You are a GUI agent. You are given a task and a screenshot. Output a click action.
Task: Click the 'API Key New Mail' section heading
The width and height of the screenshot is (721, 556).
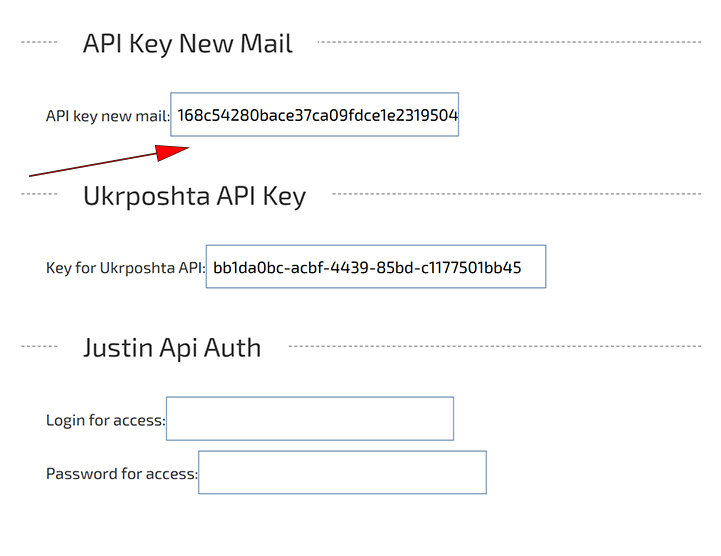click(188, 44)
